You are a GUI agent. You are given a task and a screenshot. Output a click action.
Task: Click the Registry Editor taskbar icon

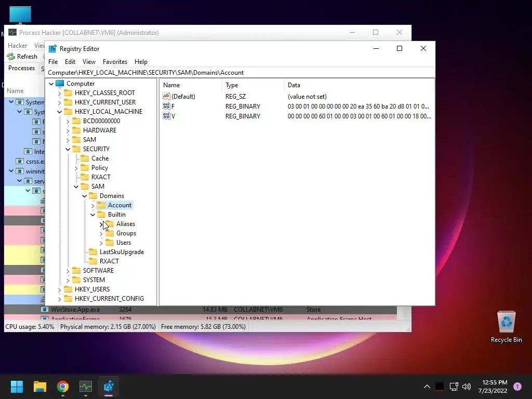click(x=109, y=387)
